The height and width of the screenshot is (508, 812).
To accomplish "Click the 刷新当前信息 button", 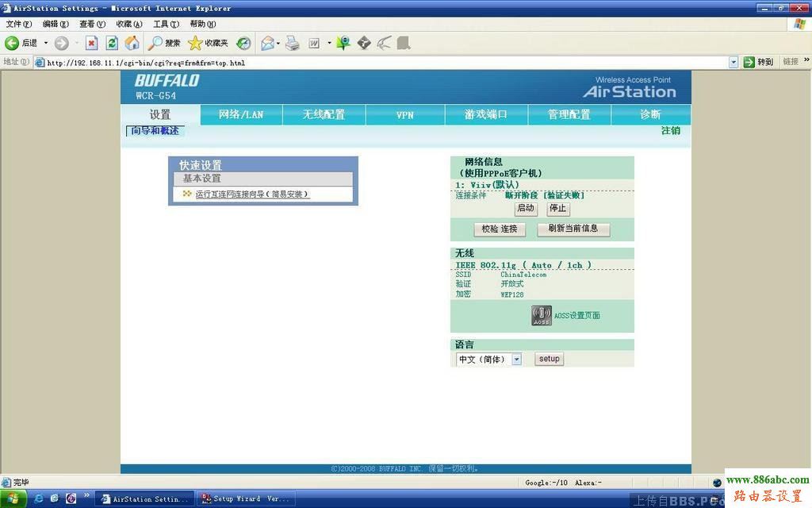I will [x=573, y=229].
